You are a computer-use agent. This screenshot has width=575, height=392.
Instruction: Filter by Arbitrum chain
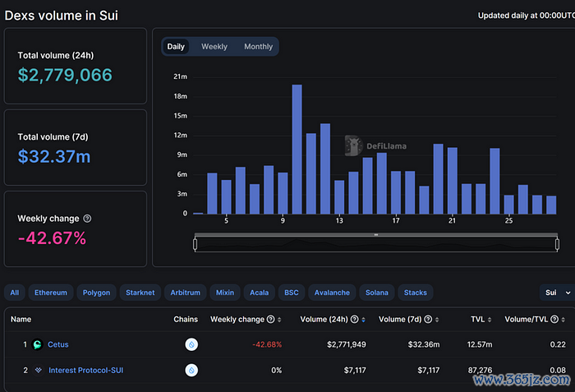click(x=185, y=293)
